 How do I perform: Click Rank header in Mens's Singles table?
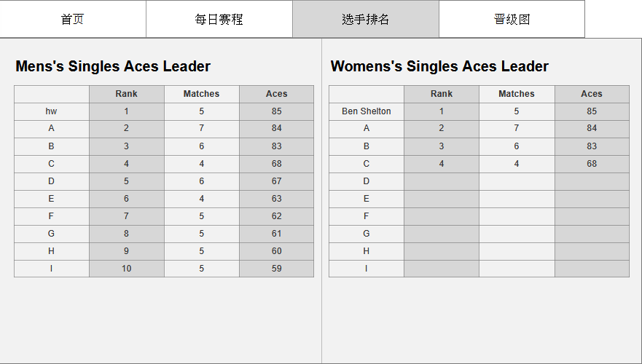tap(127, 94)
